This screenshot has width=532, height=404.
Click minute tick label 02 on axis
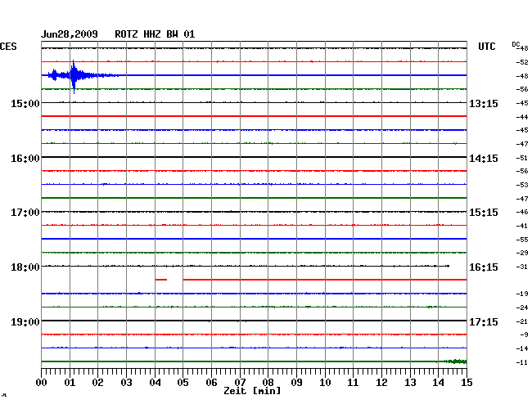click(x=97, y=382)
